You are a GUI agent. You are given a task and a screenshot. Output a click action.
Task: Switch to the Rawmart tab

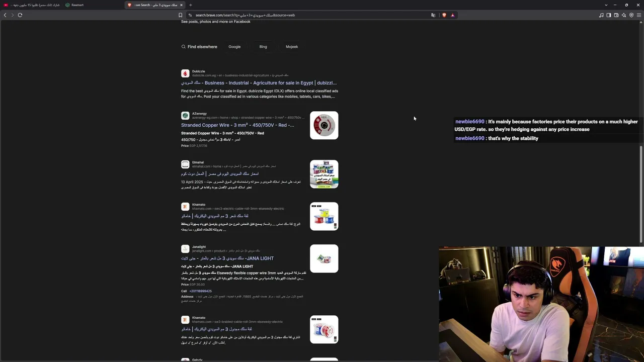[93, 5]
